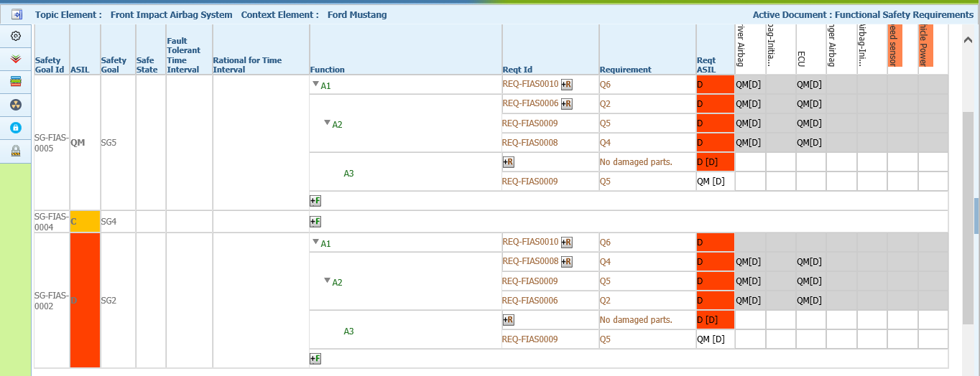Click the settings gear icon in sidebar
This screenshot has height=376, width=980.
[x=16, y=36]
